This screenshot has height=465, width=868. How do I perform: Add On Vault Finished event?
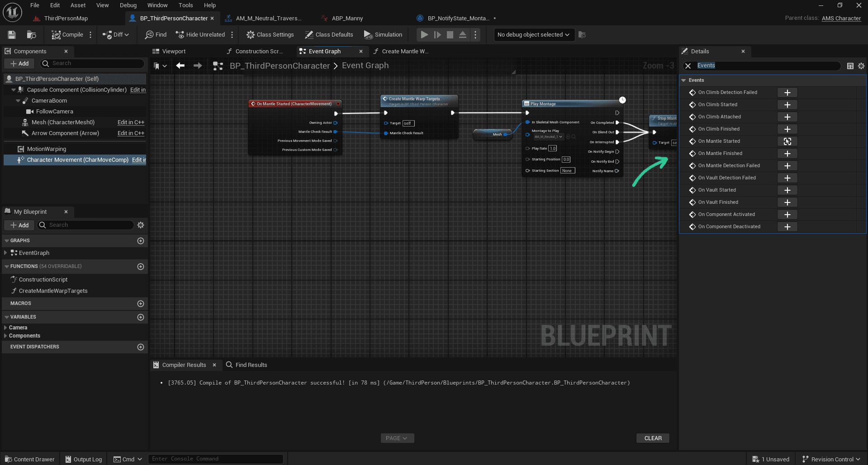[787, 202]
